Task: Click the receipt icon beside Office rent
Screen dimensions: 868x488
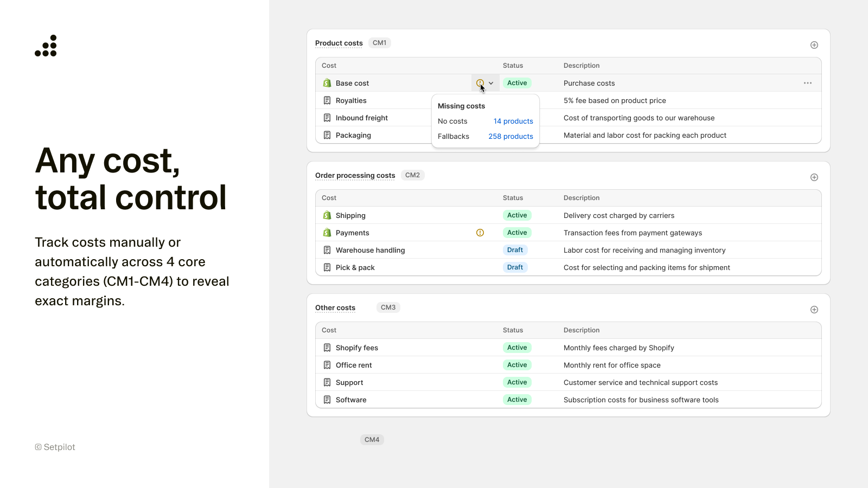Action: (327, 365)
